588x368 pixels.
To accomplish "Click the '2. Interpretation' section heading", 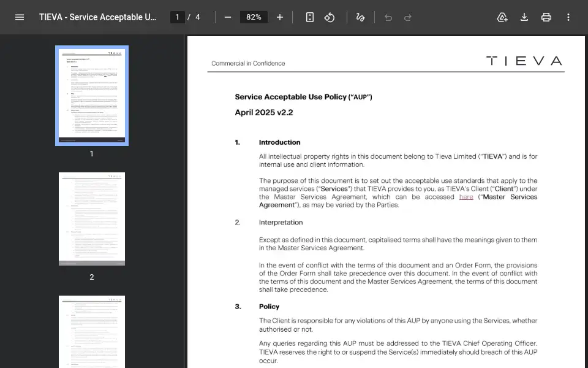I will (x=269, y=222).
